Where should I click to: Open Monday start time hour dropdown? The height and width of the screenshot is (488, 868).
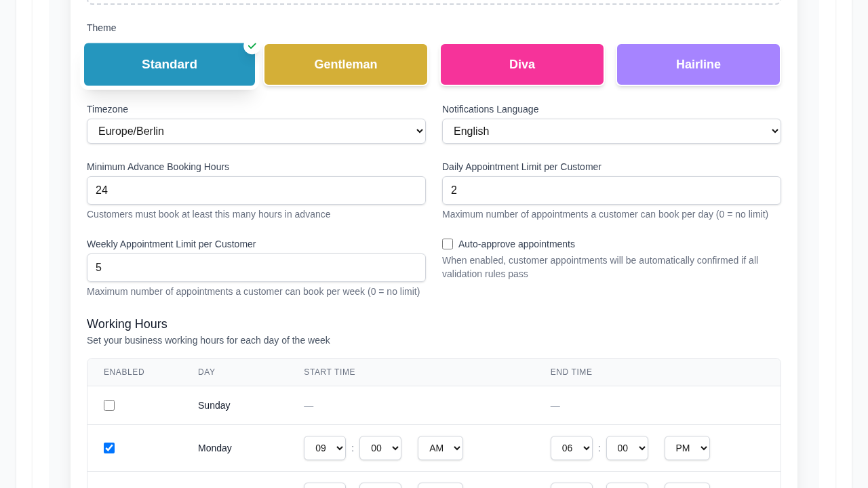coord(325,448)
